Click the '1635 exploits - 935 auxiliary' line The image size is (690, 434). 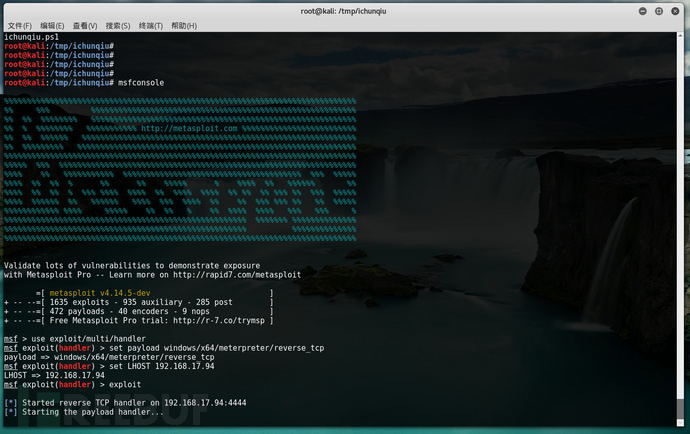pyautogui.click(x=141, y=302)
